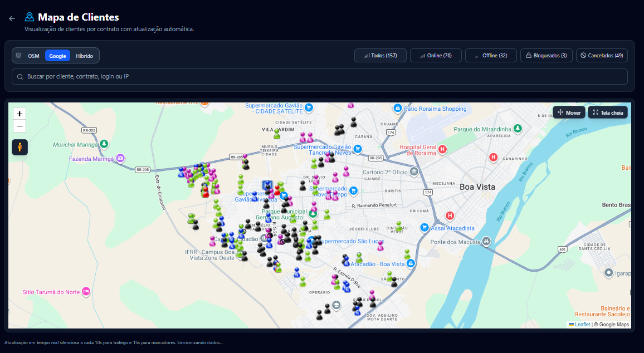Zoom in the map with plus button
This screenshot has height=353, width=644.
click(x=19, y=114)
